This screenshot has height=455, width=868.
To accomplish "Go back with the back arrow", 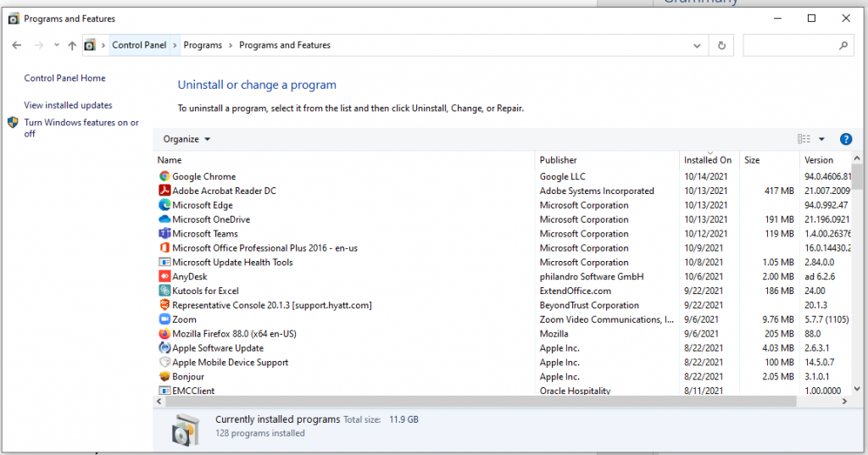I will tap(17, 46).
